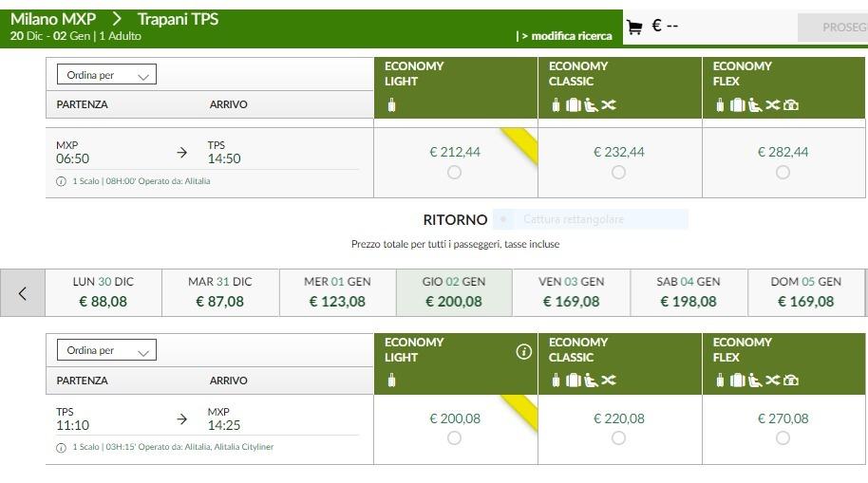The image size is (868, 483).
Task: Open the outbound 'Ordina per' sort dropdown
Action: click(106, 75)
